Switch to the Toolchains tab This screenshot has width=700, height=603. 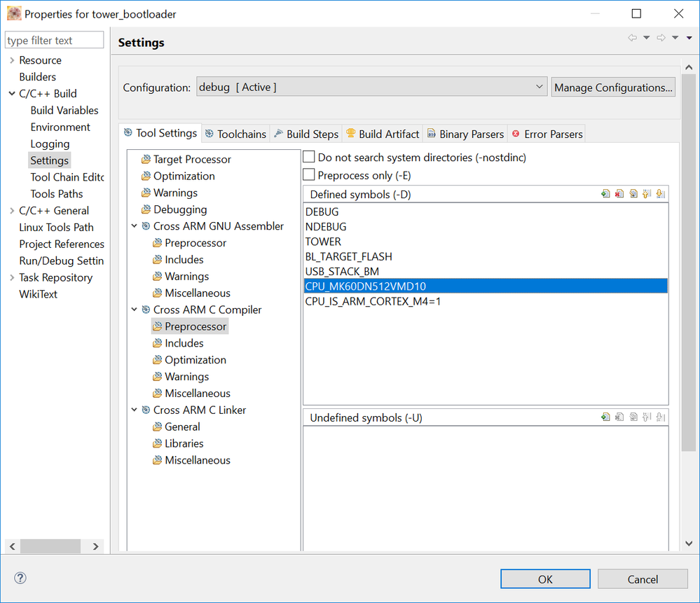[x=235, y=134]
